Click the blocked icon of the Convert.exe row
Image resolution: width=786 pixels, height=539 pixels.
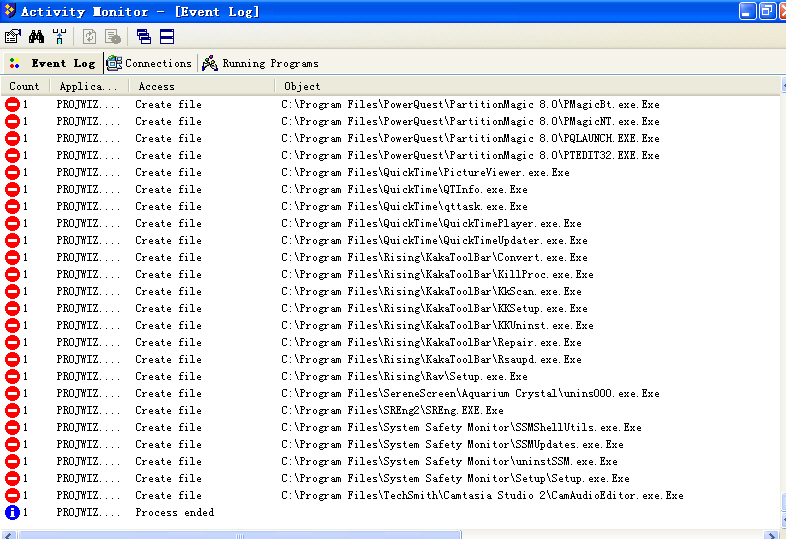(x=12, y=258)
